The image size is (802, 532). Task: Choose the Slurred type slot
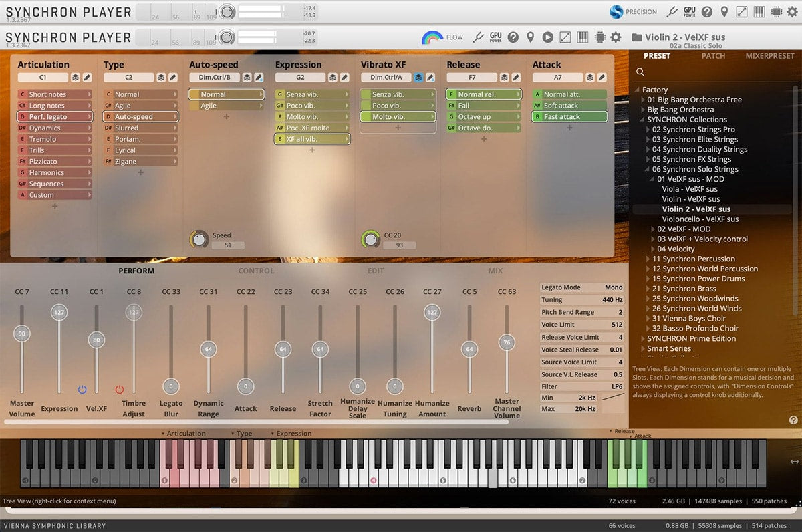point(141,128)
